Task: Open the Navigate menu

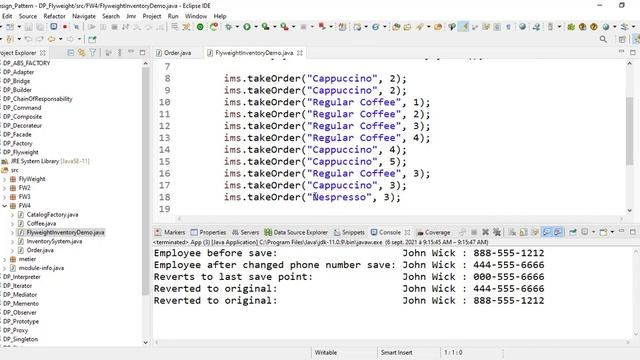Action: pos(84,16)
